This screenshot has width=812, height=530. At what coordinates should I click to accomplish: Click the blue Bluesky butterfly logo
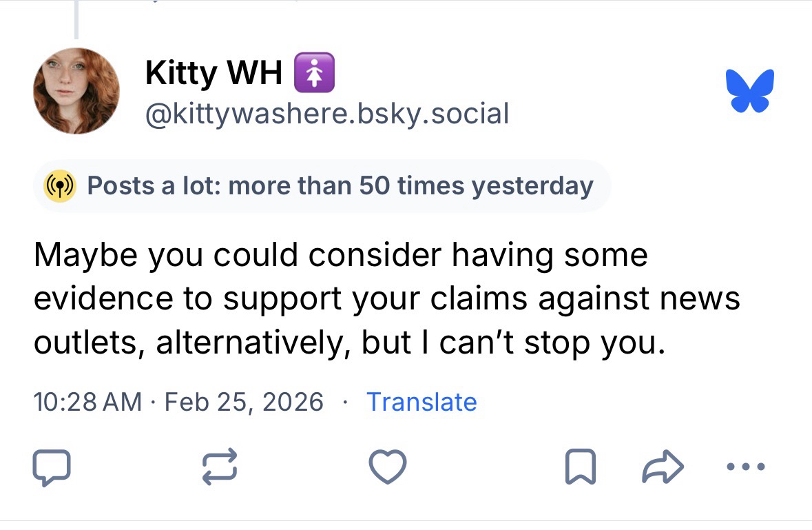point(750,90)
